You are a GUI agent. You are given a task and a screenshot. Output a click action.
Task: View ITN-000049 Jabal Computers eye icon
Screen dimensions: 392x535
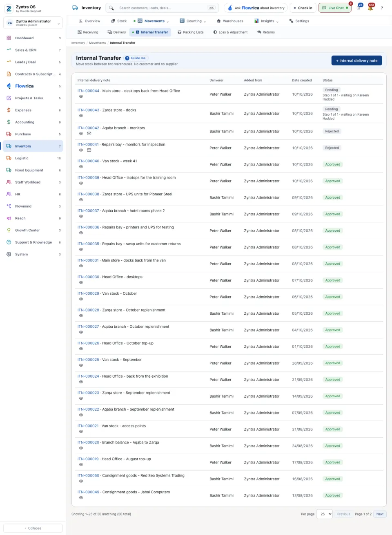tap(81, 498)
